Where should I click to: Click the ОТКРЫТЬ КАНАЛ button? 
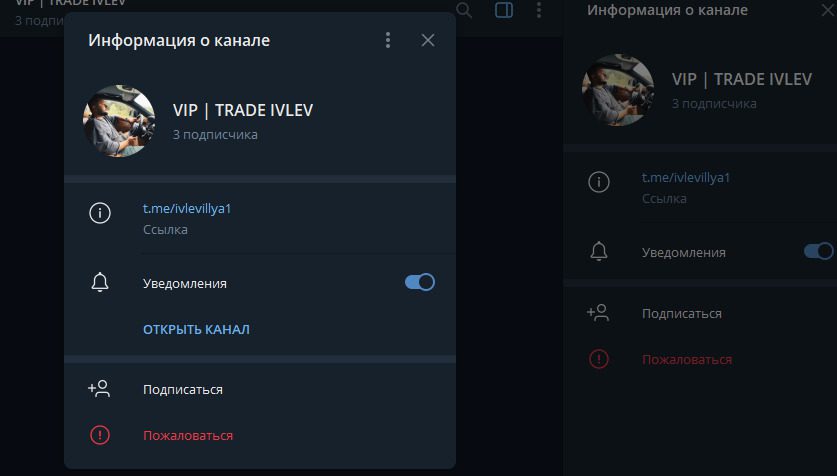click(196, 329)
